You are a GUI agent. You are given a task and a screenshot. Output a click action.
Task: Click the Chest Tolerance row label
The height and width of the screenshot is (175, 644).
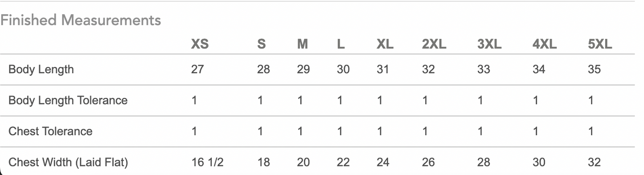tap(51, 131)
